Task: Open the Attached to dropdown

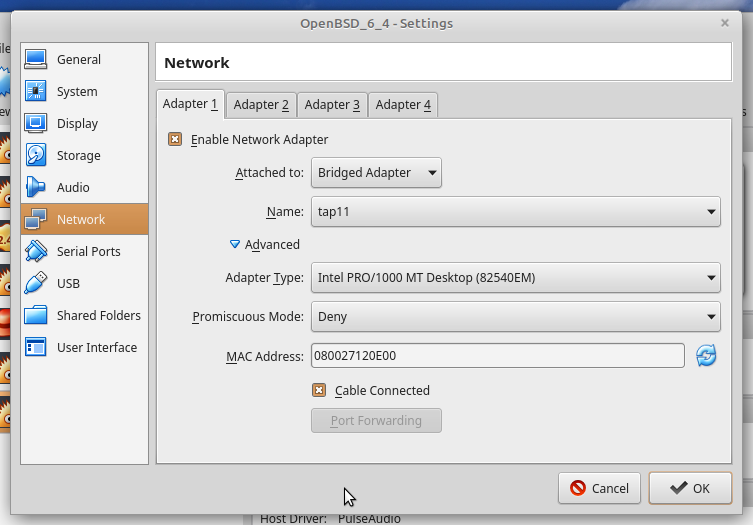Action: tap(376, 173)
